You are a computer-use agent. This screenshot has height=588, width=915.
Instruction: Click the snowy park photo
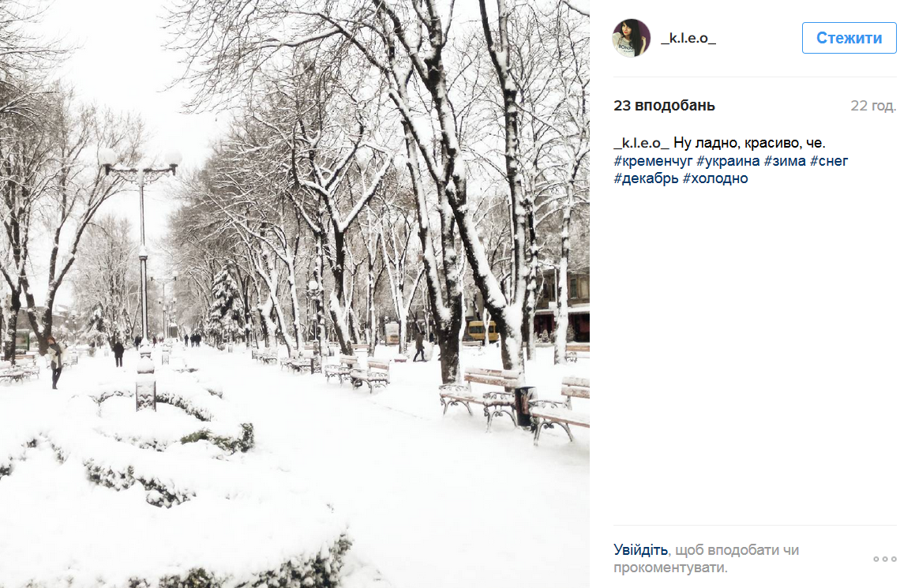[294, 294]
